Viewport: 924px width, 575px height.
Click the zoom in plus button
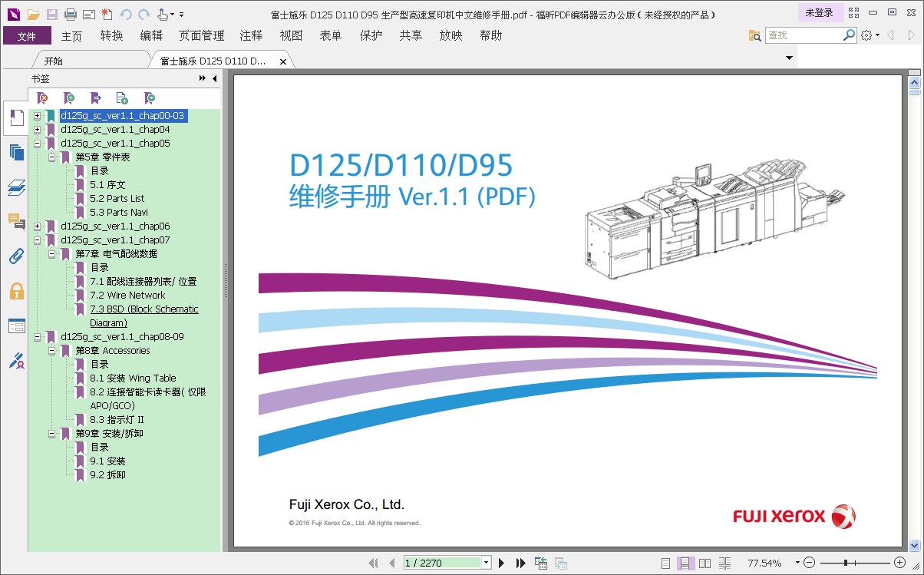(x=899, y=563)
